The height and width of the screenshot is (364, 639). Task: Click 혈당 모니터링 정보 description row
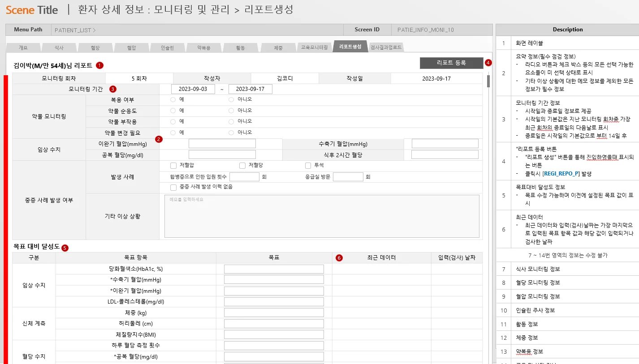click(x=567, y=283)
